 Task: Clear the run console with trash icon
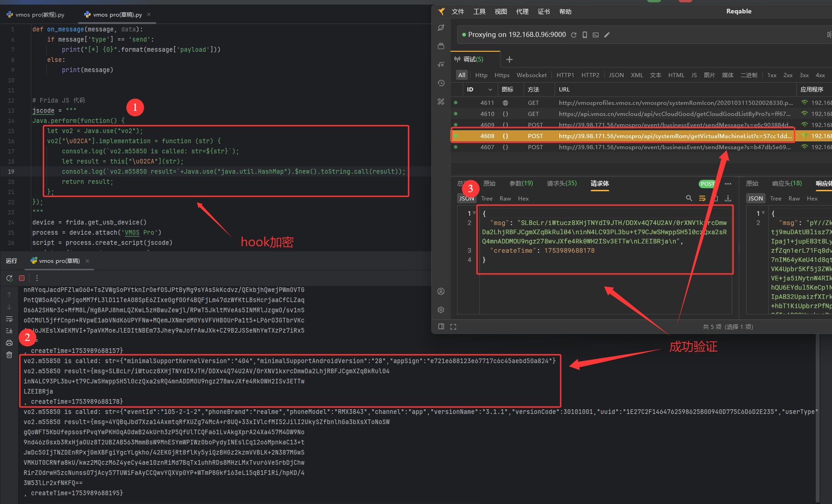coord(9,355)
